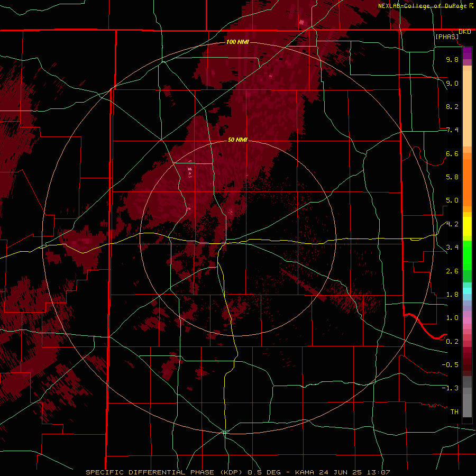Click the 4.2 legend value
476x476 pixels.
452,224
